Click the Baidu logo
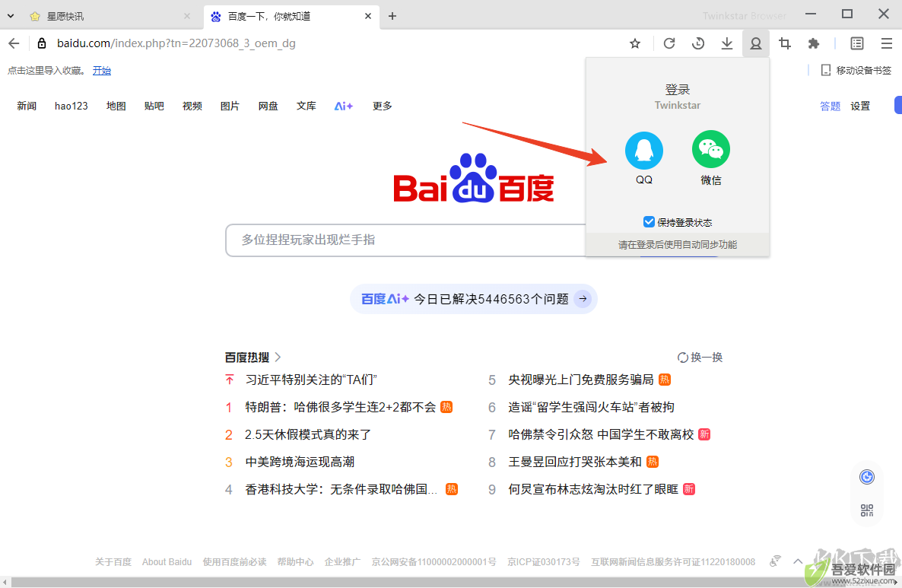902x588 pixels. coord(473,178)
